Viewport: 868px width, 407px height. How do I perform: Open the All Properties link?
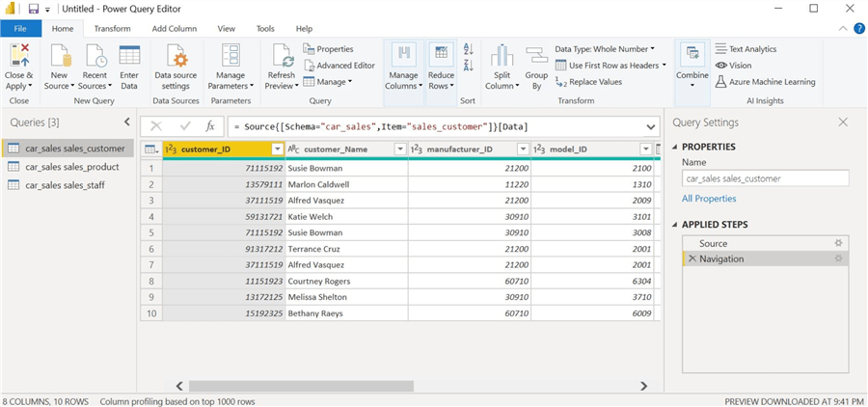pyautogui.click(x=709, y=199)
